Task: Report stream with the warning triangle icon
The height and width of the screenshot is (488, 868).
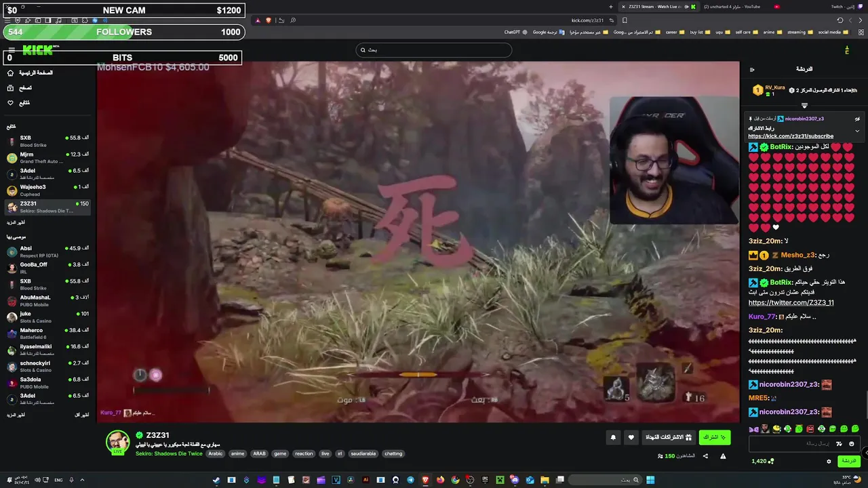Action: [x=723, y=456]
